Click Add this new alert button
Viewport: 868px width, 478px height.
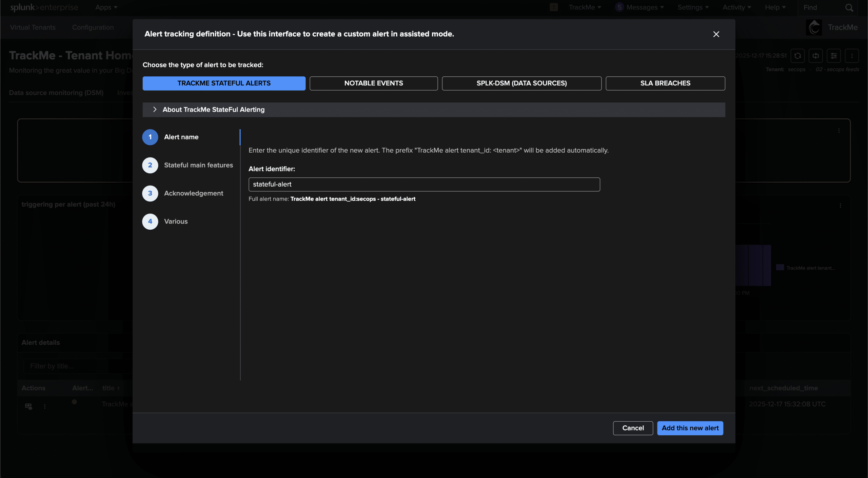(690, 428)
